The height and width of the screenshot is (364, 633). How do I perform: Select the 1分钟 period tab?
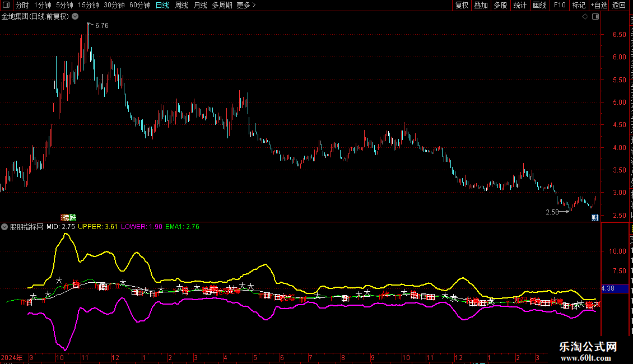point(43,5)
